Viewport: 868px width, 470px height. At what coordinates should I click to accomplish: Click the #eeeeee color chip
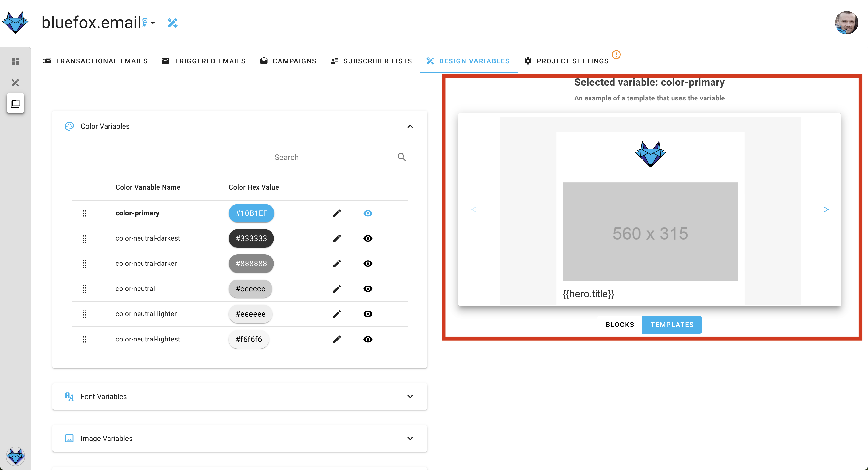(250, 314)
